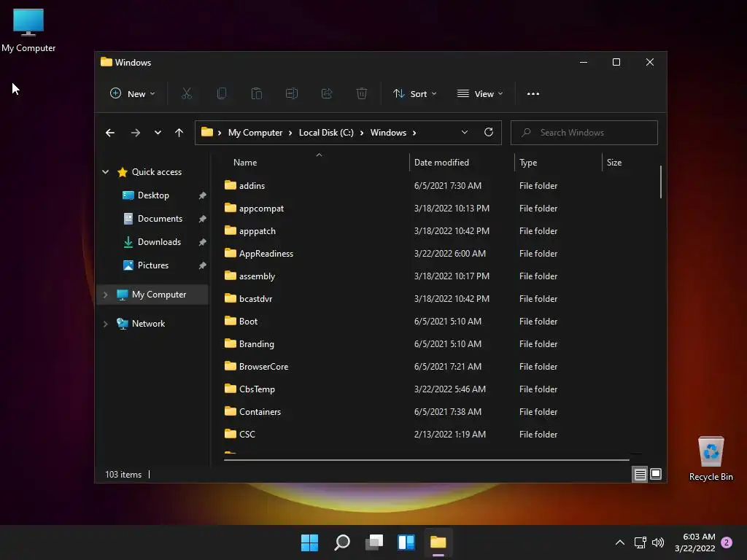
Task: Show hidden tray icons chevron
Action: click(620, 542)
